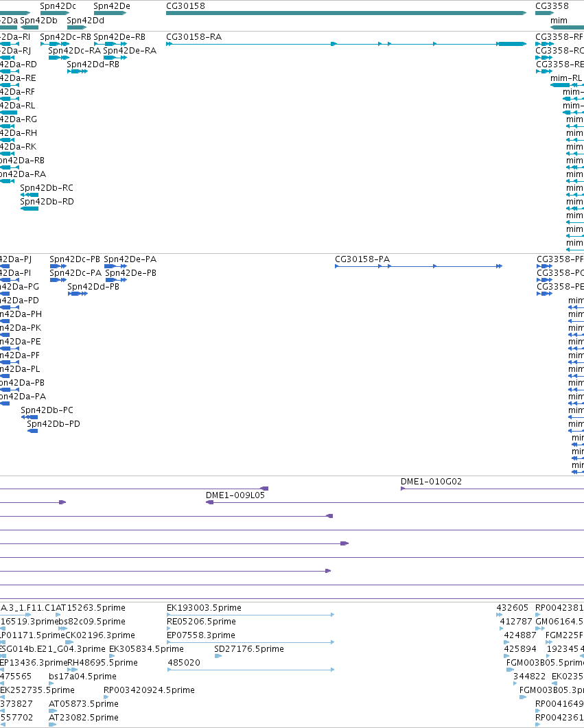The height and width of the screenshot is (728, 584).
Task: Open the CG30158-RA transcript
Action: [347, 44]
